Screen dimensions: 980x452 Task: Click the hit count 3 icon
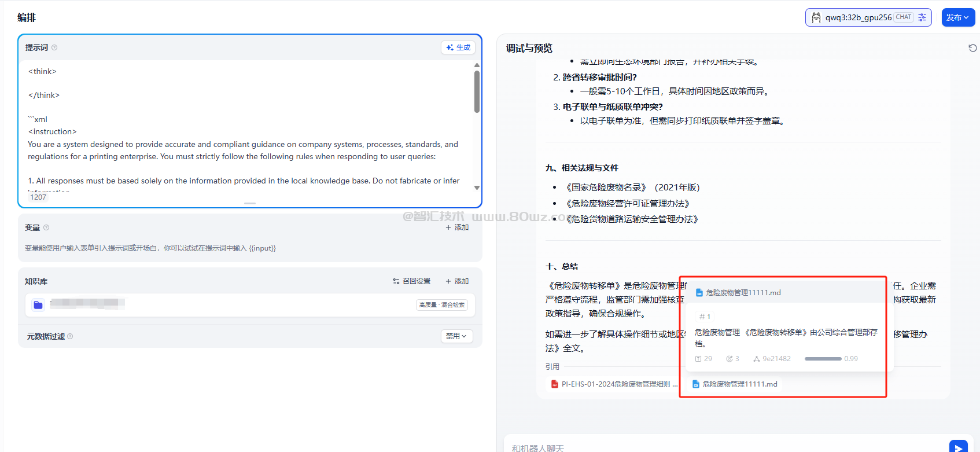pos(730,359)
